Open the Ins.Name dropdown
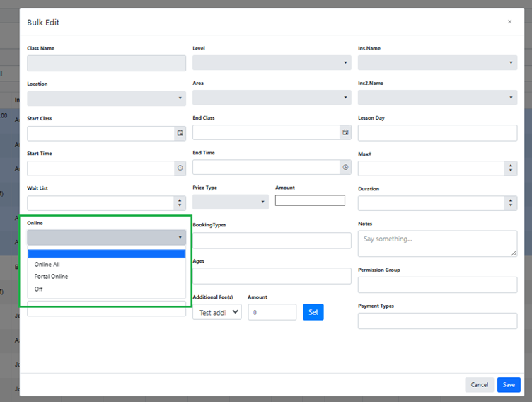Screen dimensions: 532x402 point(437,63)
